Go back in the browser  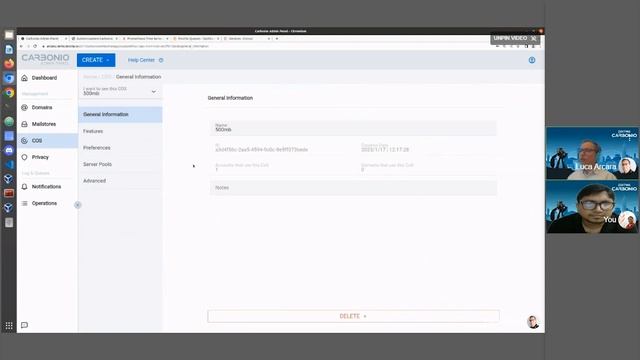point(21,46)
